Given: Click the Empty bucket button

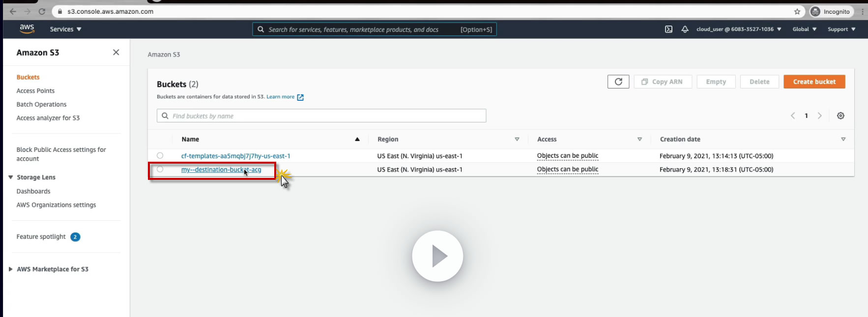Looking at the screenshot, I should pyautogui.click(x=716, y=82).
